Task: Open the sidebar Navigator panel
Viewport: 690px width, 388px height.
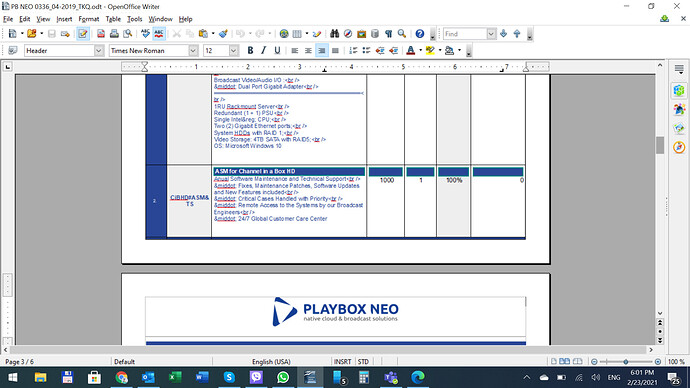Action: point(679,147)
